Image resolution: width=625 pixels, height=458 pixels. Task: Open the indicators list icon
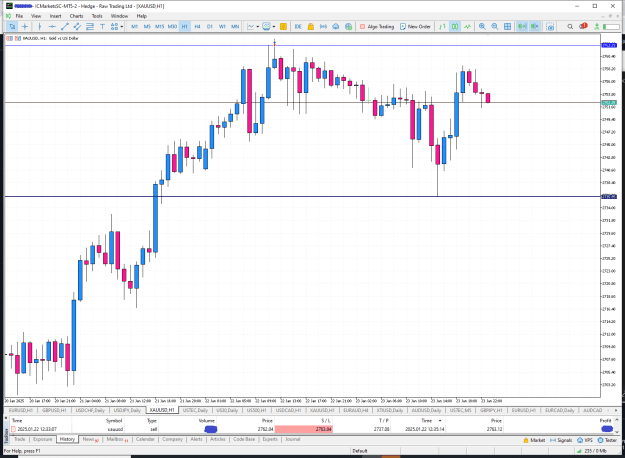point(250,27)
